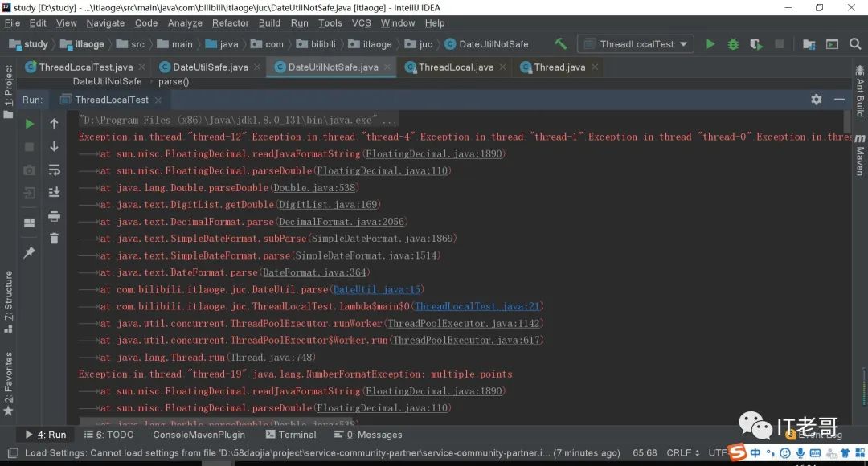Screen dimensions: 868x466
Task: Click Up the stack trace arrow
Action: coord(55,124)
